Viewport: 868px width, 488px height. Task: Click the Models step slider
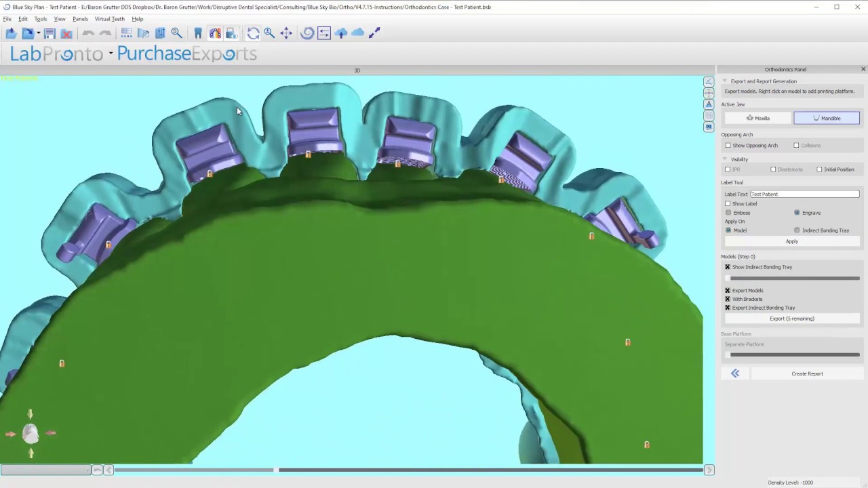792,278
